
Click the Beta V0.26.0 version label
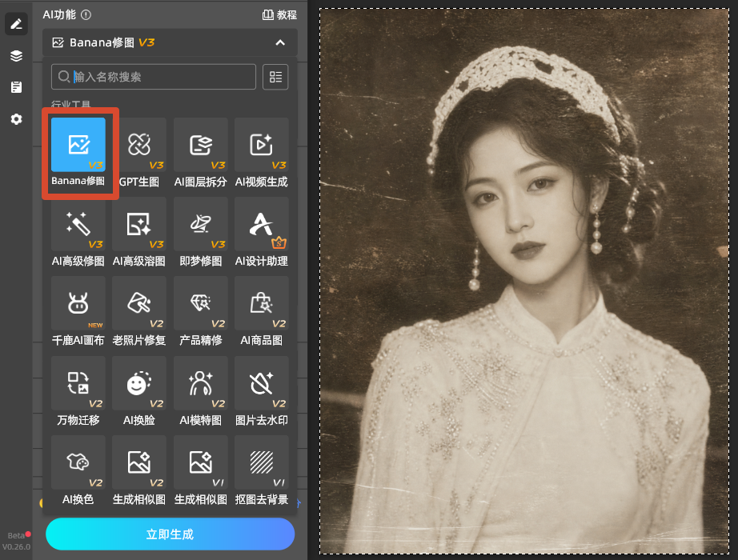point(17,541)
